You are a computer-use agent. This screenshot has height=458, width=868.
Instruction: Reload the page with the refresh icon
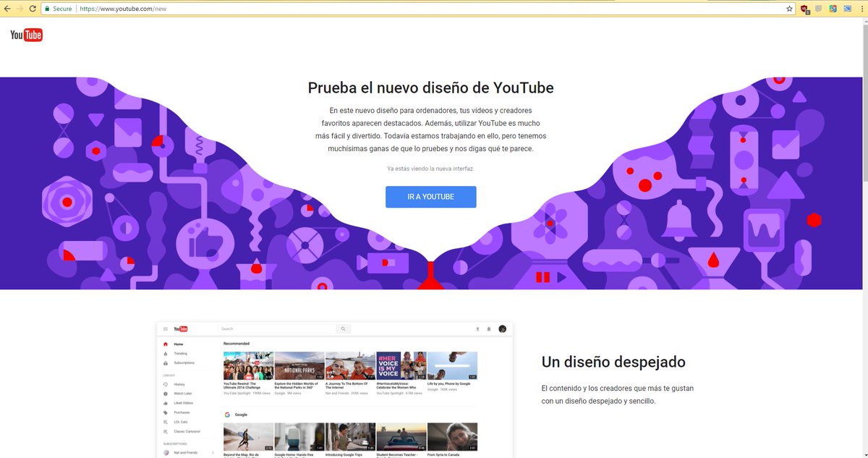pos(33,9)
